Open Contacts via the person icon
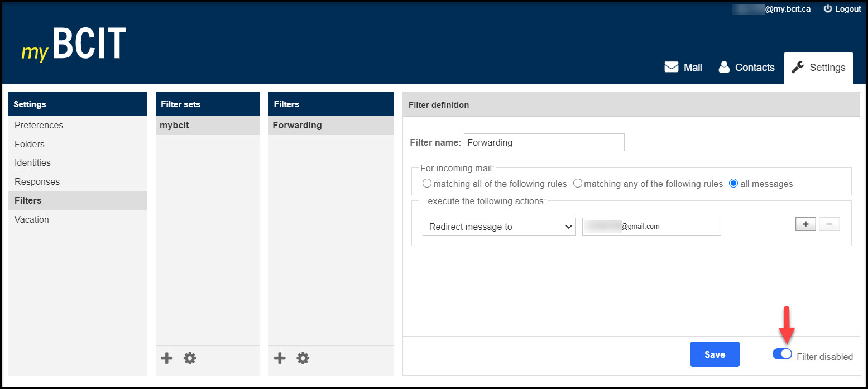This screenshot has width=868, height=389. (x=724, y=66)
